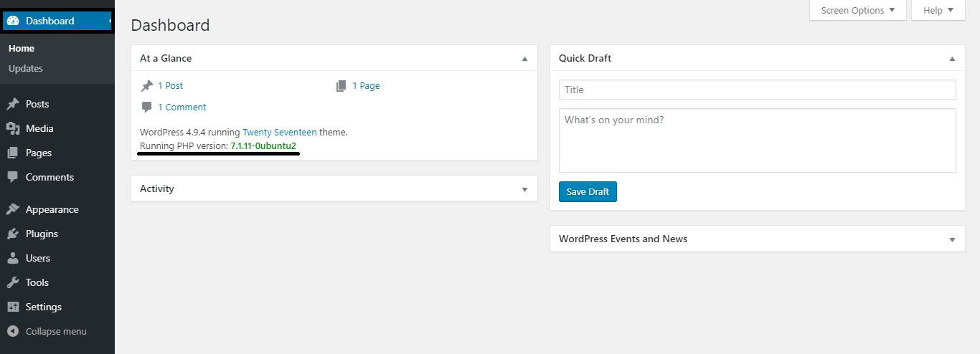Collapse the At a Glance panel
The image size is (980, 354).
pos(524,59)
